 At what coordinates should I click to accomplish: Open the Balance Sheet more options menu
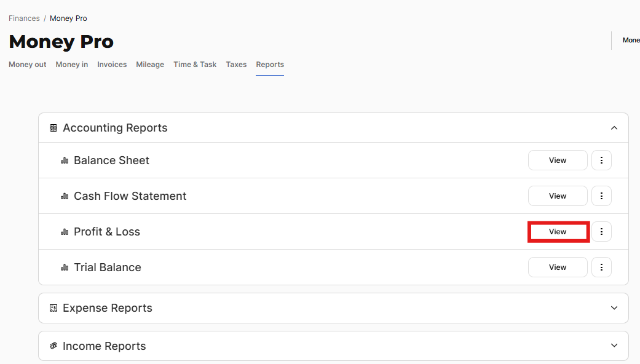601,160
